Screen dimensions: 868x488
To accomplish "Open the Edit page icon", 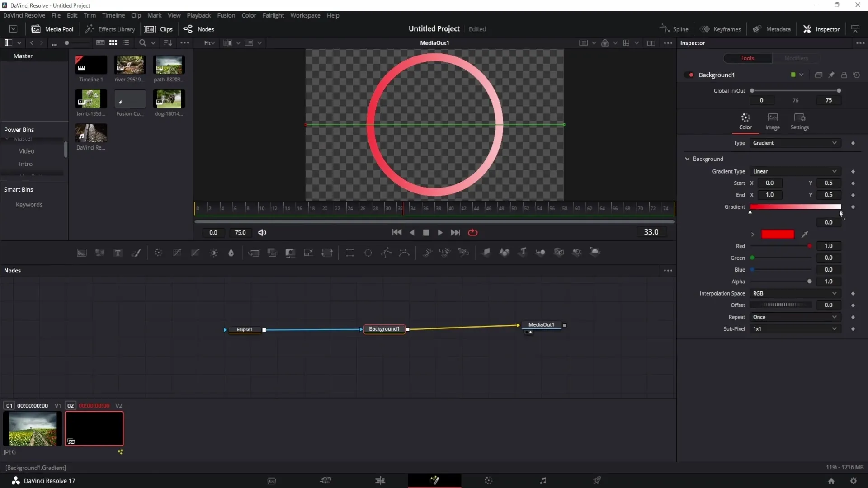I will click(380, 480).
